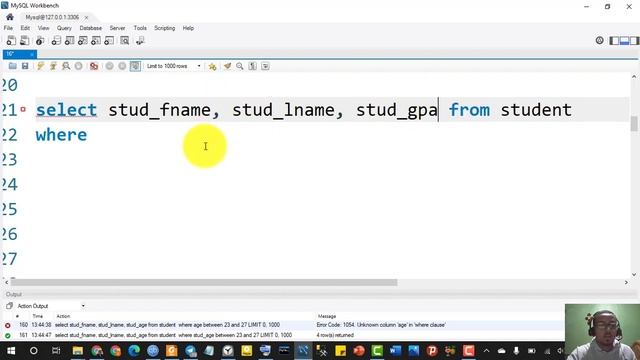Rollback the transaction icon
The image size is (640, 360).
(122, 66)
